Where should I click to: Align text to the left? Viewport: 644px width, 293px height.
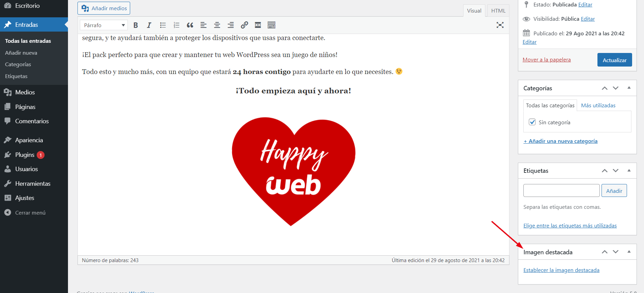pyautogui.click(x=204, y=25)
